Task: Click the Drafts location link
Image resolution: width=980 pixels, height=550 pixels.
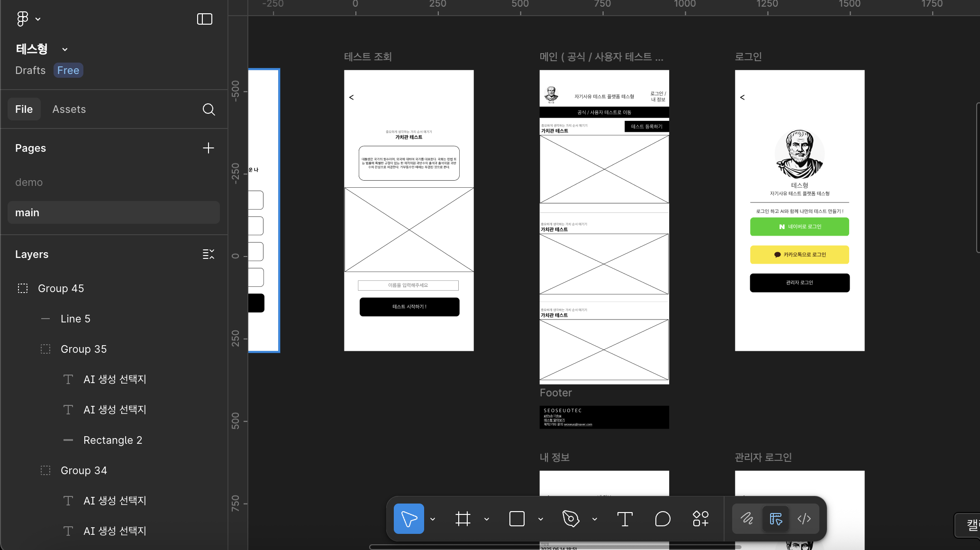Action: pos(30,70)
